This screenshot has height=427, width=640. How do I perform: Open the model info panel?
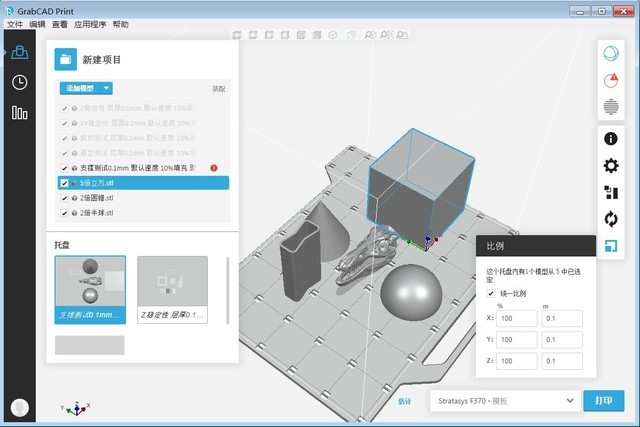click(x=611, y=139)
